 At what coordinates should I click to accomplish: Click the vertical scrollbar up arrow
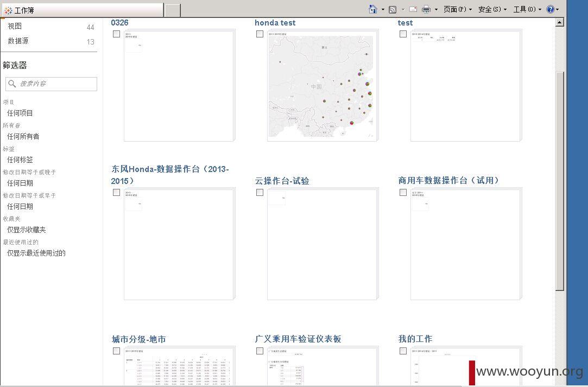(x=560, y=22)
